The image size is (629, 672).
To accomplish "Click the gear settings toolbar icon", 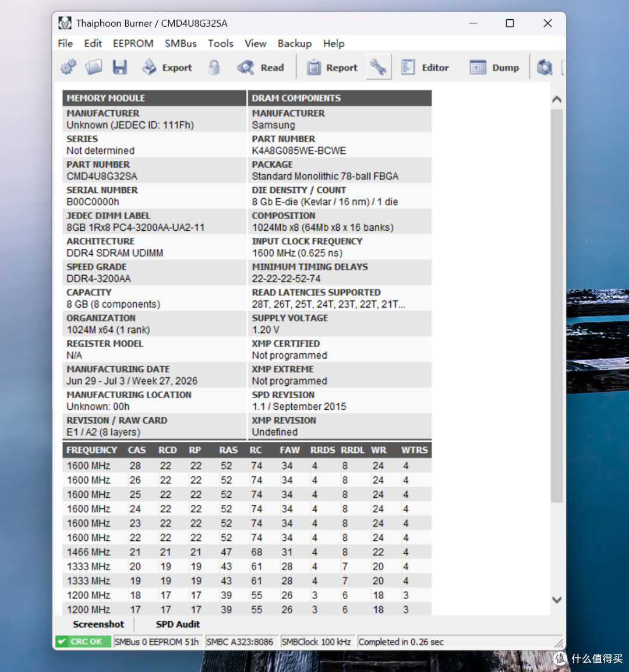I will [68, 67].
